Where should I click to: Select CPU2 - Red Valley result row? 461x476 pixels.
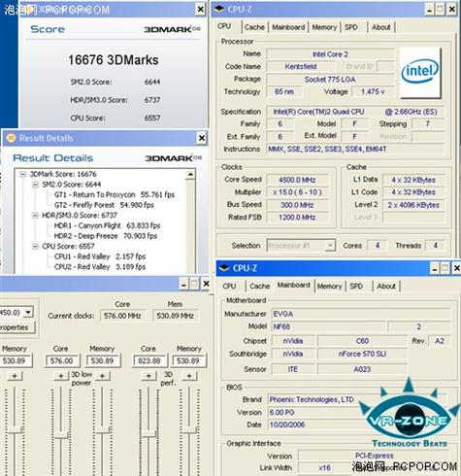pyautogui.click(x=100, y=267)
